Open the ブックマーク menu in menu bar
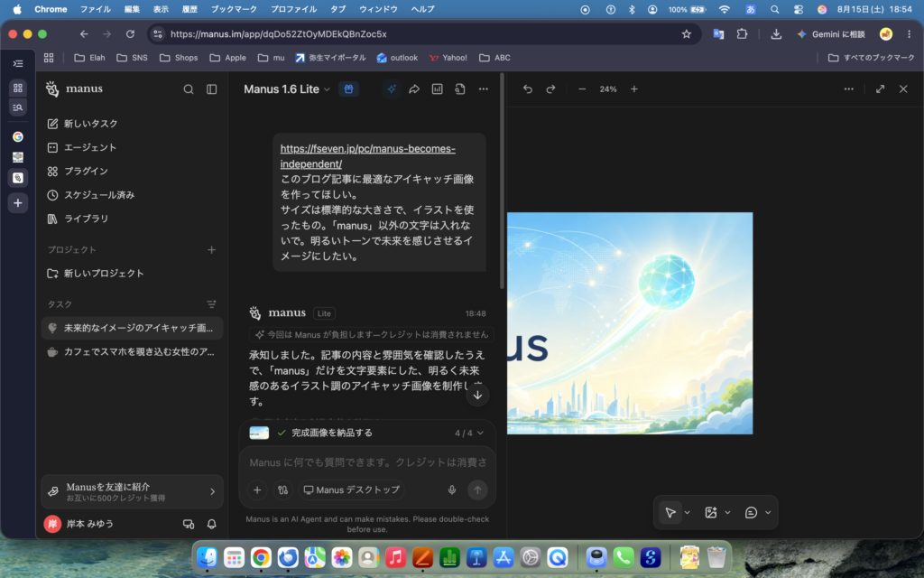Image resolution: width=924 pixels, height=578 pixels. tap(234, 9)
